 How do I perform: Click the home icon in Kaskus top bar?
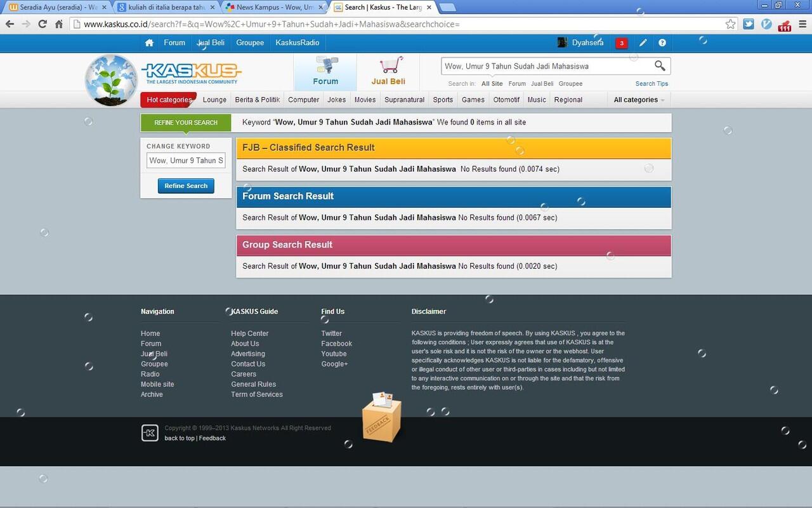pyautogui.click(x=149, y=43)
